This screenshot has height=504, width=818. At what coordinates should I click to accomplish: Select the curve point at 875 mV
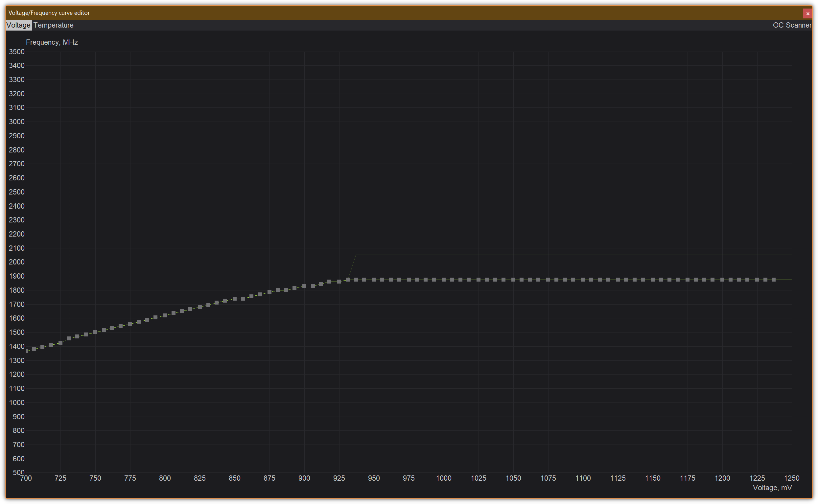click(269, 292)
